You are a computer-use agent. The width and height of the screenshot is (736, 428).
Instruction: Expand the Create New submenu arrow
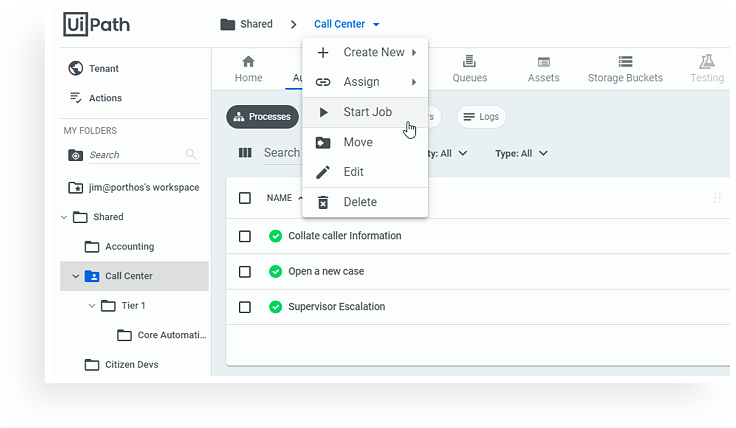coord(414,53)
